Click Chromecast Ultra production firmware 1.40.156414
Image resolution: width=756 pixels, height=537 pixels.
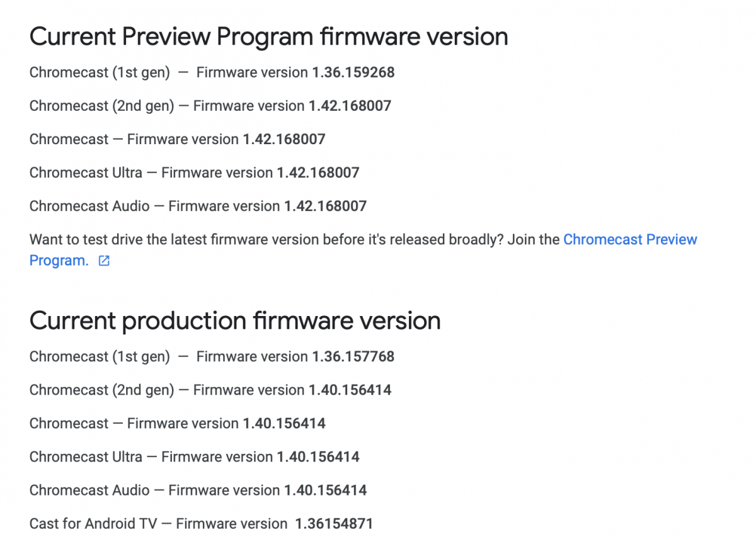(x=318, y=456)
